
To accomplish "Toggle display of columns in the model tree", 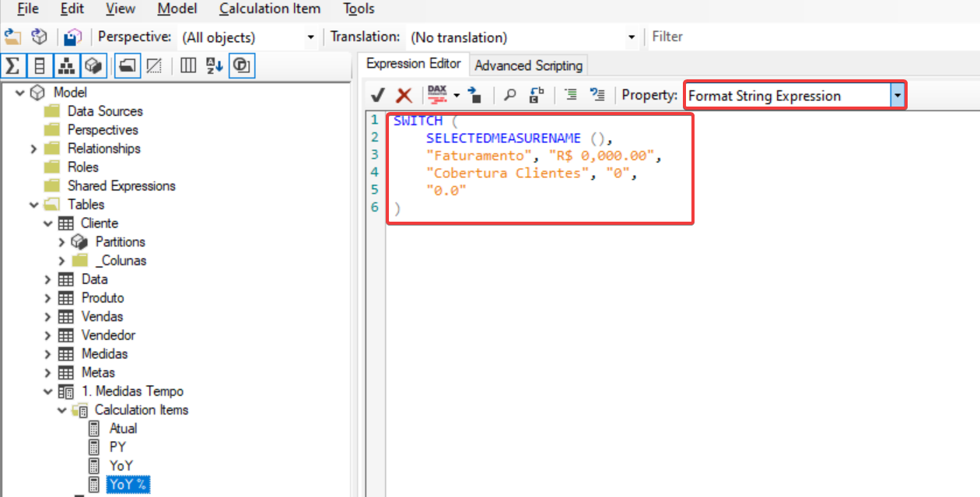I will [39, 65].
